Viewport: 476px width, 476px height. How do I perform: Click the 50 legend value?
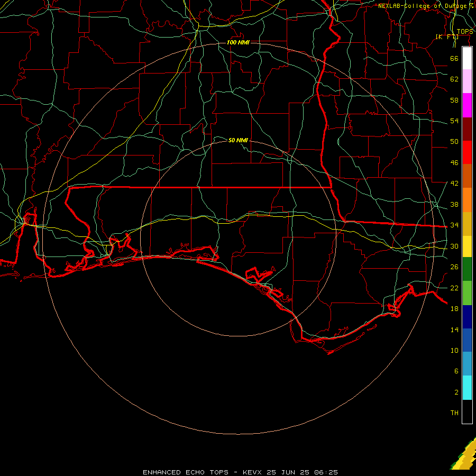[454, 142]
